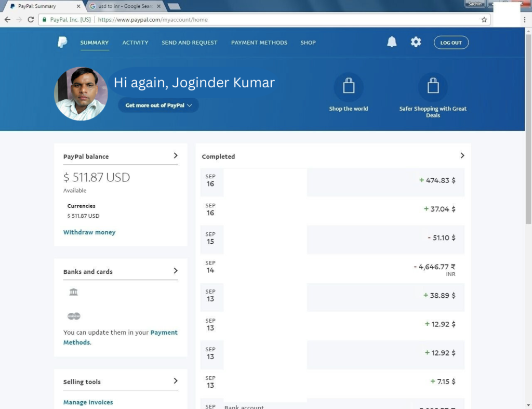This screenshot has width=532, height=409.
Task: Open Chrome three-dot menu
Action: pos(525,20)
